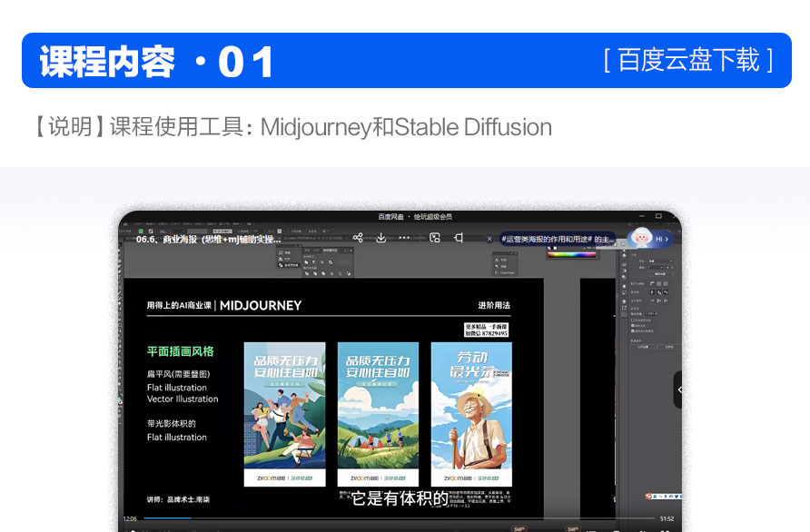Click the green hills landscape poster
Viewport: 810px width, 532px height.
378,414
